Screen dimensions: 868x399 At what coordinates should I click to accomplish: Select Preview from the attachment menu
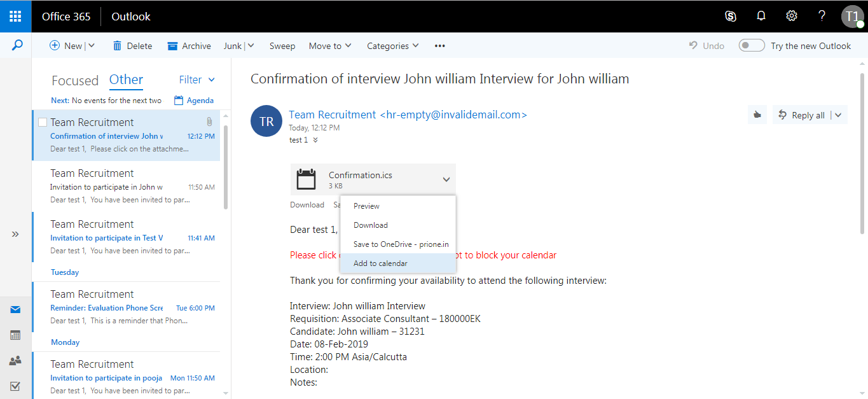point(398,206)
